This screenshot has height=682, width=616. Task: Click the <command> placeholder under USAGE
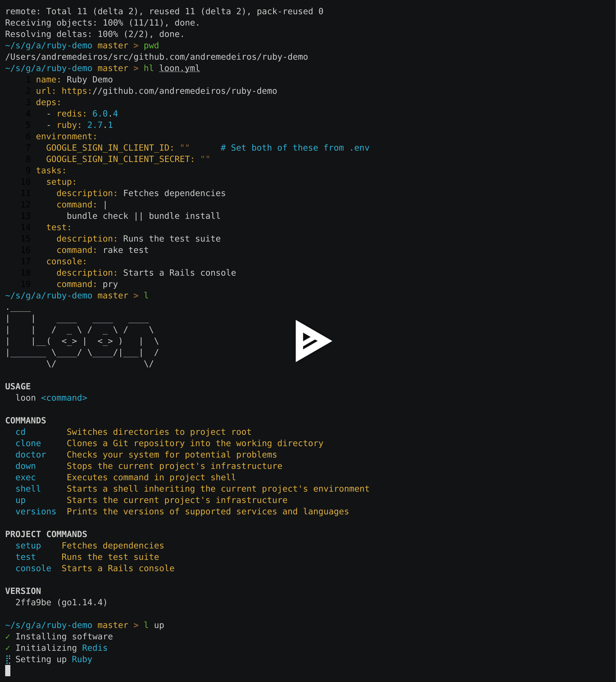coord(64,398)
